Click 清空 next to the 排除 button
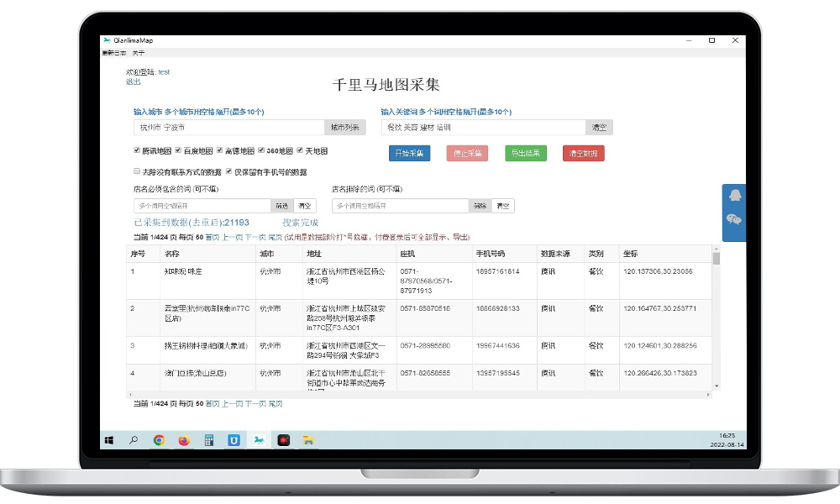Viewport: 840px width, 504px height. (503, 206)
